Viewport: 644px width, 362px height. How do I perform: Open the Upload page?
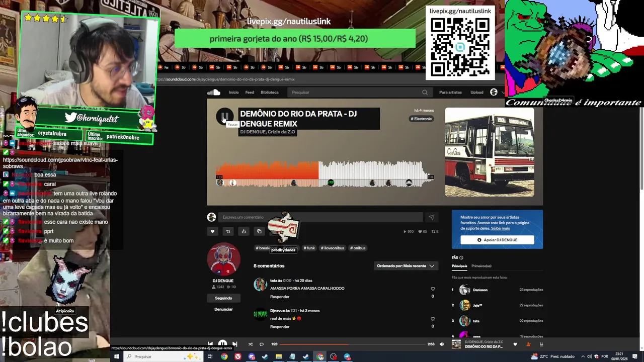477,93
